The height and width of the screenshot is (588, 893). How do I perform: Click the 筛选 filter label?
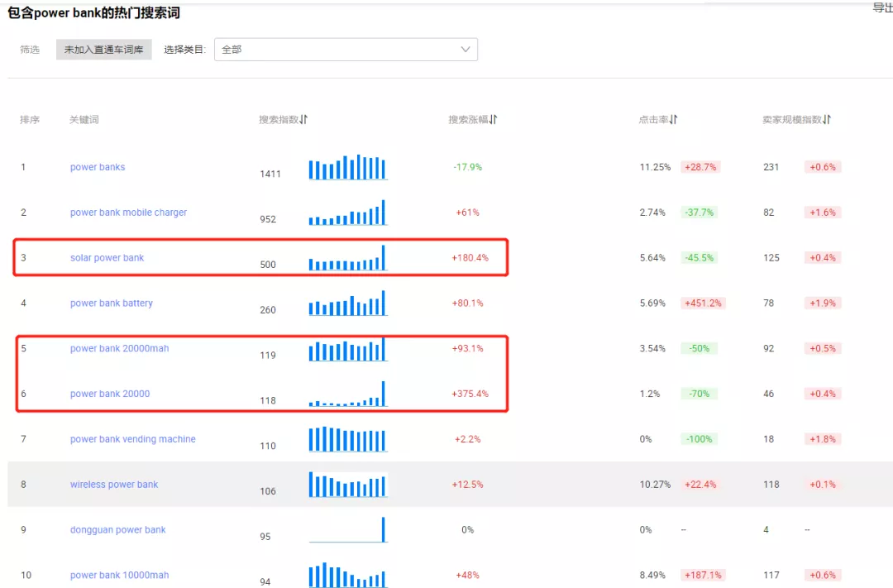click(x=30, y=49)
